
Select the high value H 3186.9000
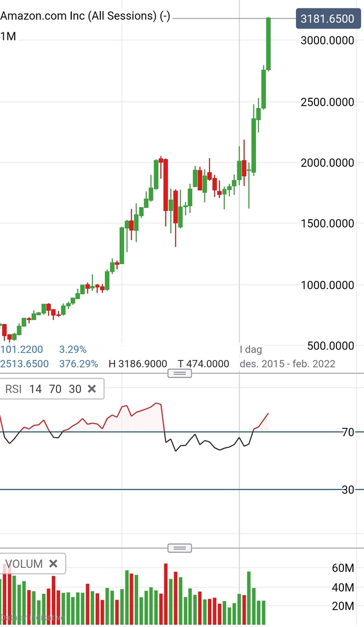138,364
